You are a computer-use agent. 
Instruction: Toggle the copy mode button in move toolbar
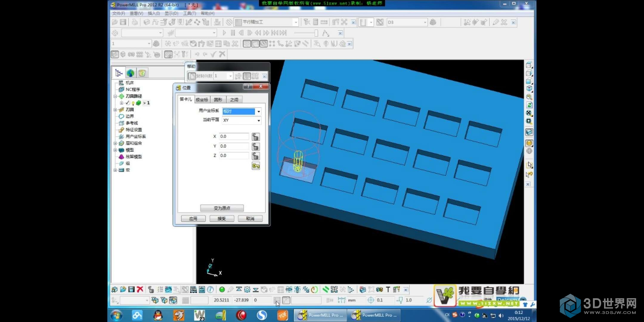pos(192,76)
